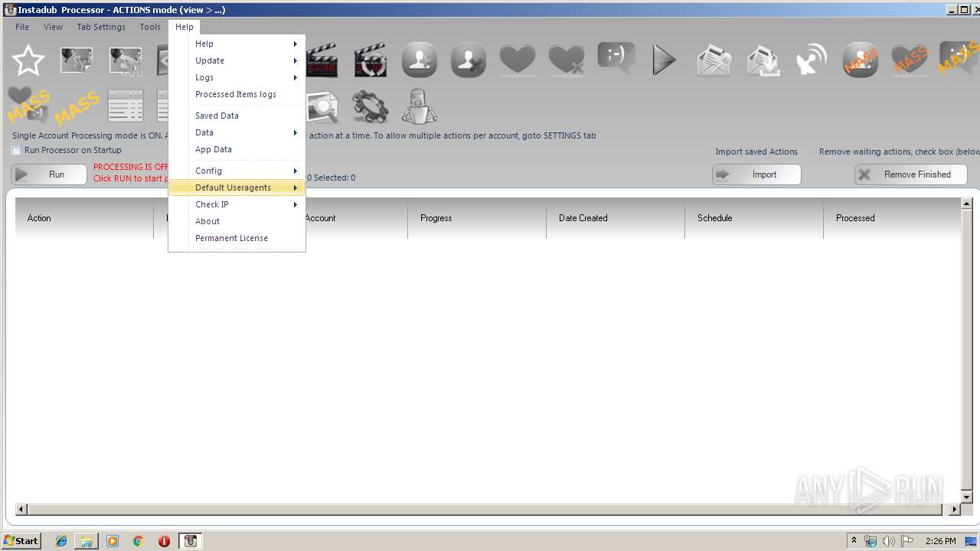Click the first photo upload icon
This screenshot has height=551, width=980.
coord(77,60)
